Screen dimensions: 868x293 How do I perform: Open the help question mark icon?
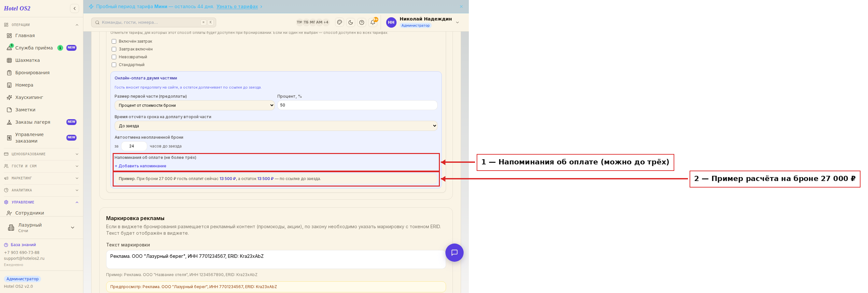[361, 22]
